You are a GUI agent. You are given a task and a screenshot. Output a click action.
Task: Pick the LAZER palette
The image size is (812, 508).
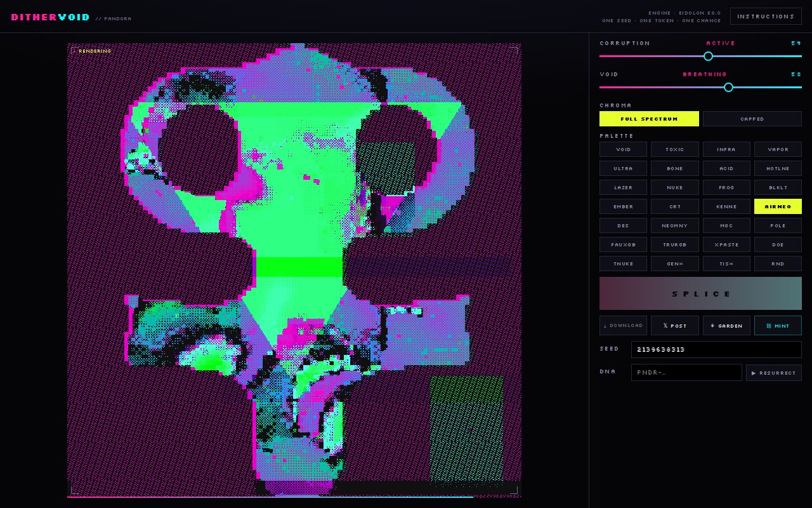click(x=624, y=187)
